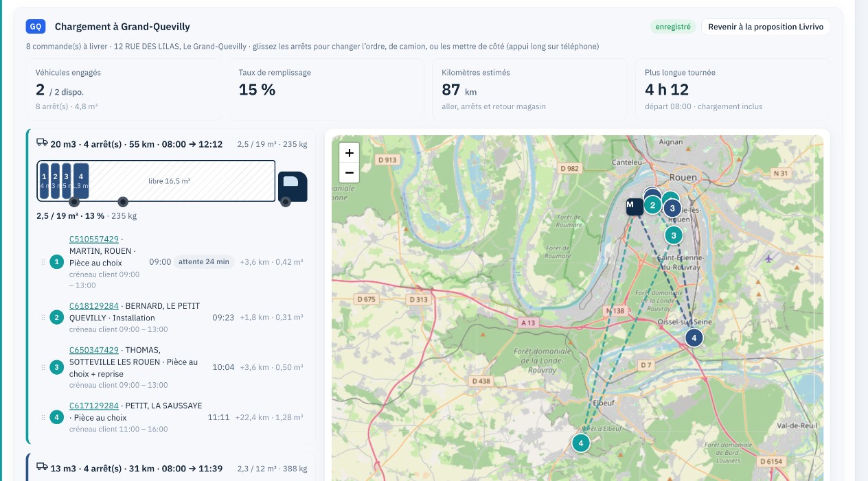Click the Véhicules engagés stat card
868x481 pixels.
coord(125,89)
